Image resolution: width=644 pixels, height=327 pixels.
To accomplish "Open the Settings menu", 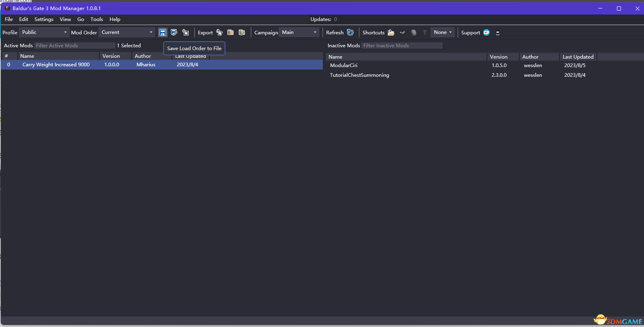I will [44, 19].
